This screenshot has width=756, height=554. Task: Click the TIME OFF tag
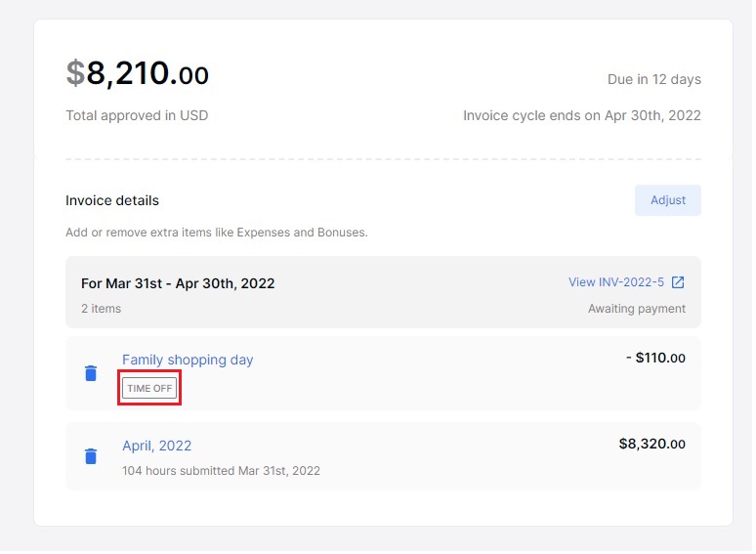click(x=149, y=388)
